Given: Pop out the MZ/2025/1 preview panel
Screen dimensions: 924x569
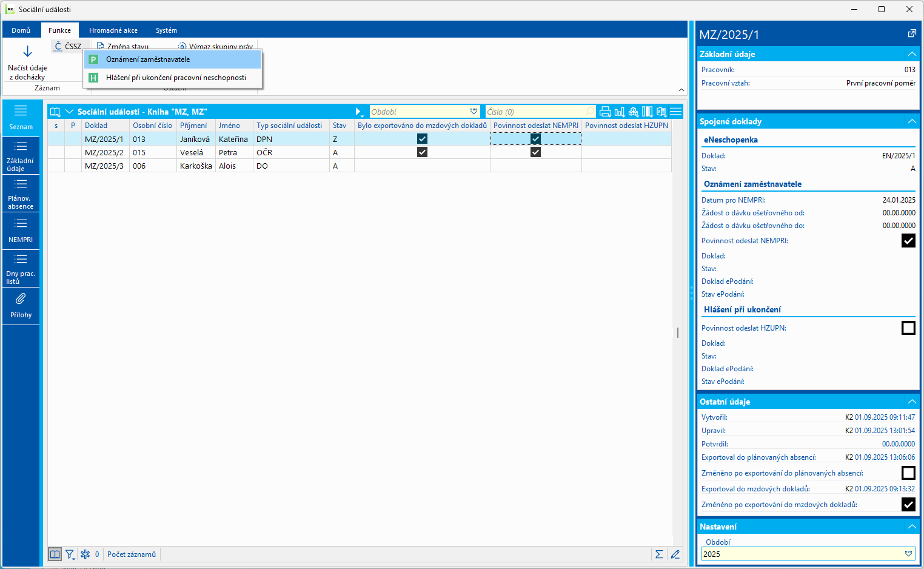Looking at the screenshot, I should (x=912, y=34).
